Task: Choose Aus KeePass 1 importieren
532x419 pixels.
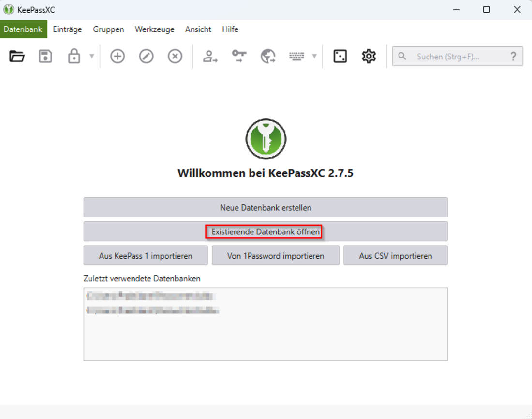Action: (146, 256)
